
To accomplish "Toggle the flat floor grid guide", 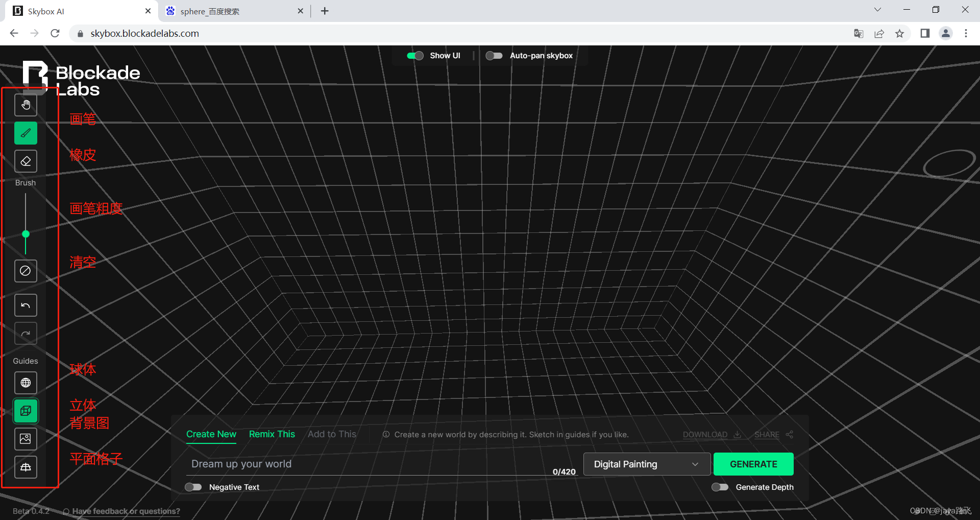I will click(26, 467).
